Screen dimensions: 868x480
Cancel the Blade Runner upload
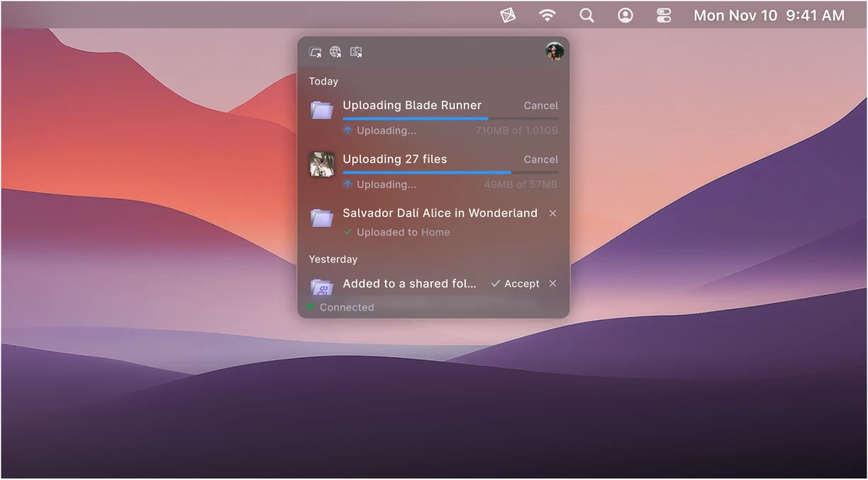[x=540, y=105]
